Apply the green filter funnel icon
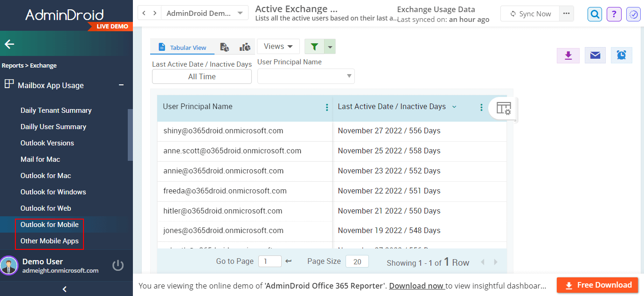Viewport: 644px width, 296px height. coord(313,46)
